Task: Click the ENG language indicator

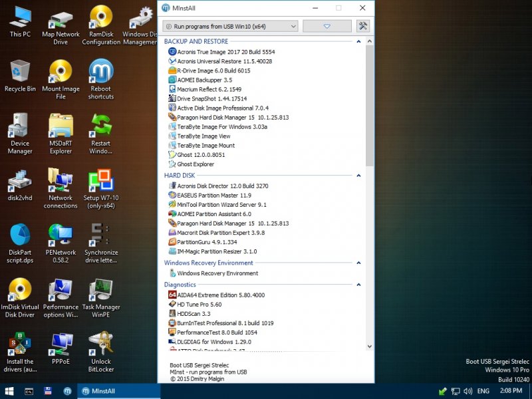Action: [x=483, y=391]
